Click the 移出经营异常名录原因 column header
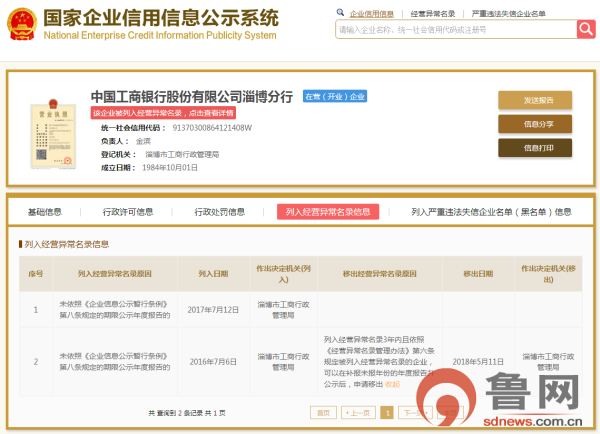 (380, 274)
